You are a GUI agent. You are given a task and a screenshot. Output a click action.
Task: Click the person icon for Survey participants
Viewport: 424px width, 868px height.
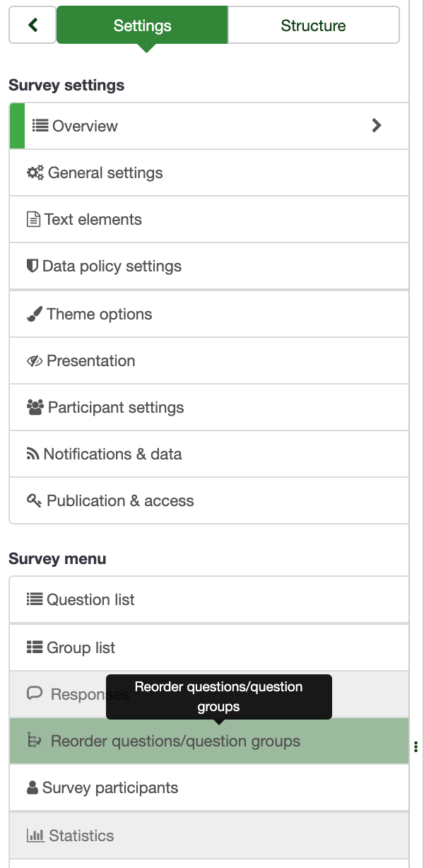pos(32,788)
